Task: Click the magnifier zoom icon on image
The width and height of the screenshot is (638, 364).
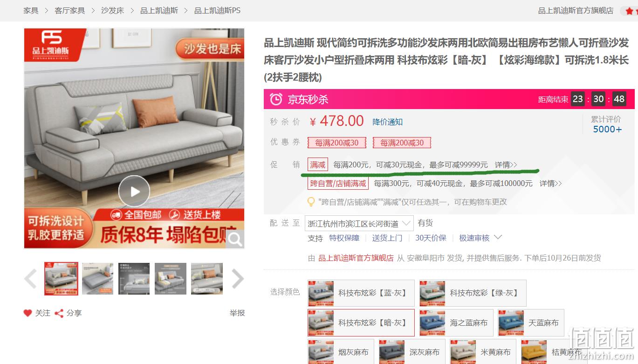Action: click(x=235, y=240)
